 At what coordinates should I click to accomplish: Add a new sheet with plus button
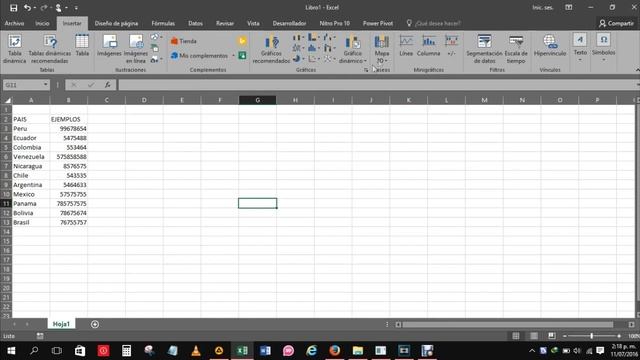coord(95,324)
